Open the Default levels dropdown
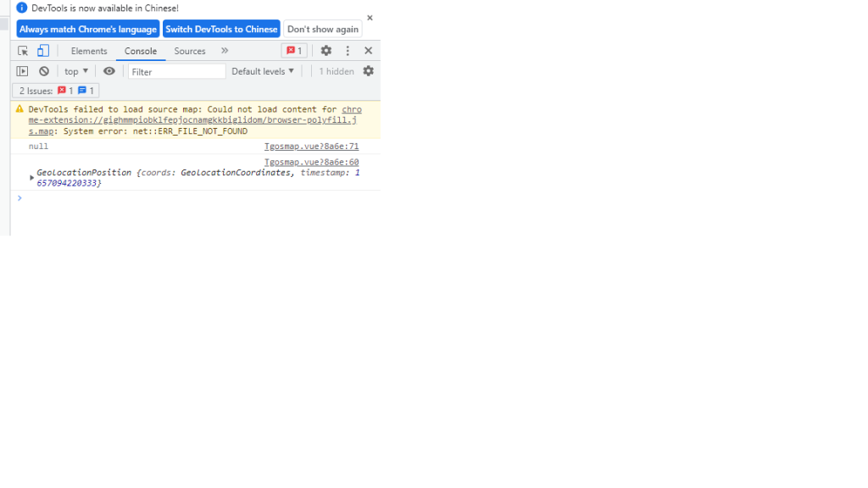868x488 pixels. tap(263, 71)
